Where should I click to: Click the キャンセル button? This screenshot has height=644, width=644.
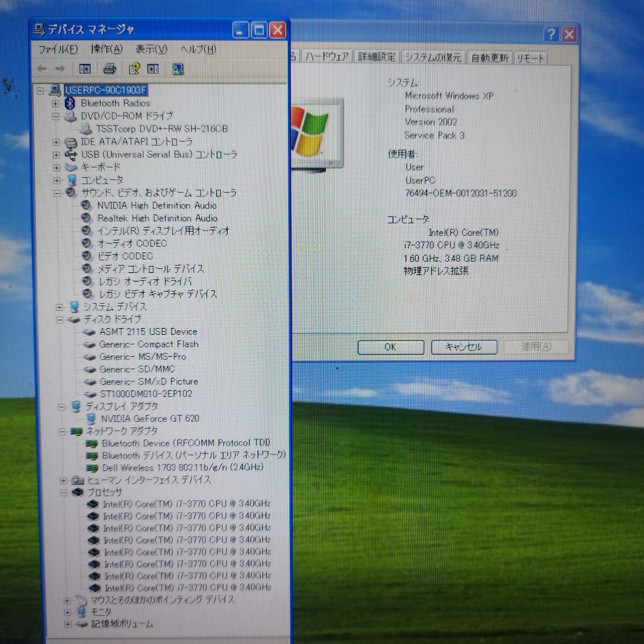click(464, 347)
